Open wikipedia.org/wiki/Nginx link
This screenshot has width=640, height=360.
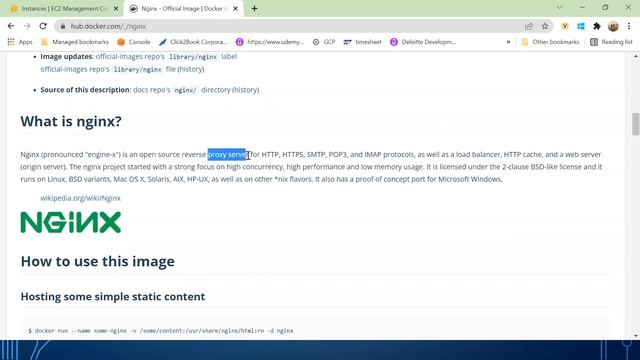pos(80,198)
